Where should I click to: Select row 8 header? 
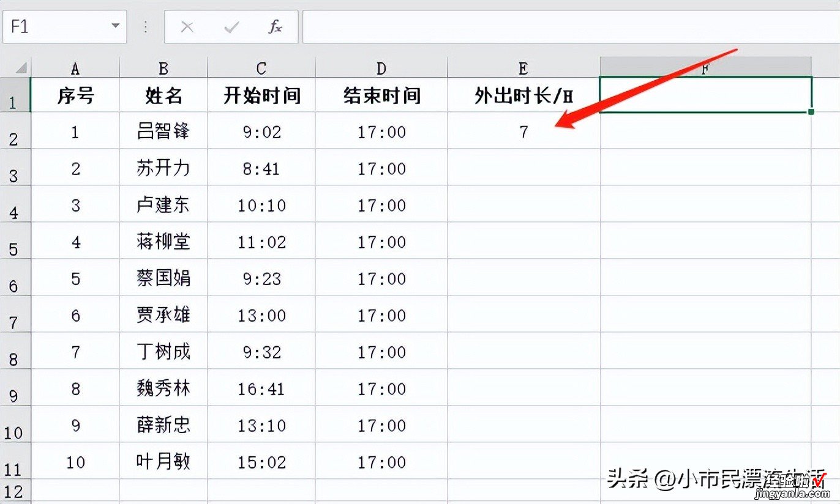pos(15,351)
